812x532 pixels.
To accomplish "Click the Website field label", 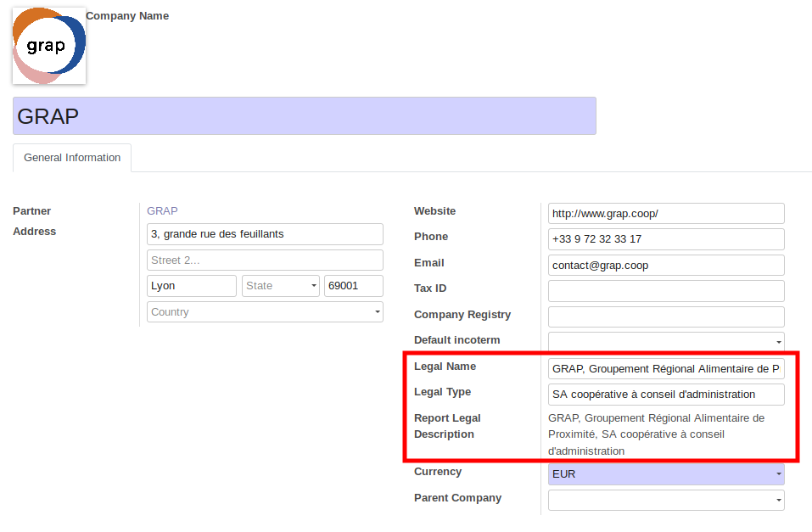I will click(435, 210).
